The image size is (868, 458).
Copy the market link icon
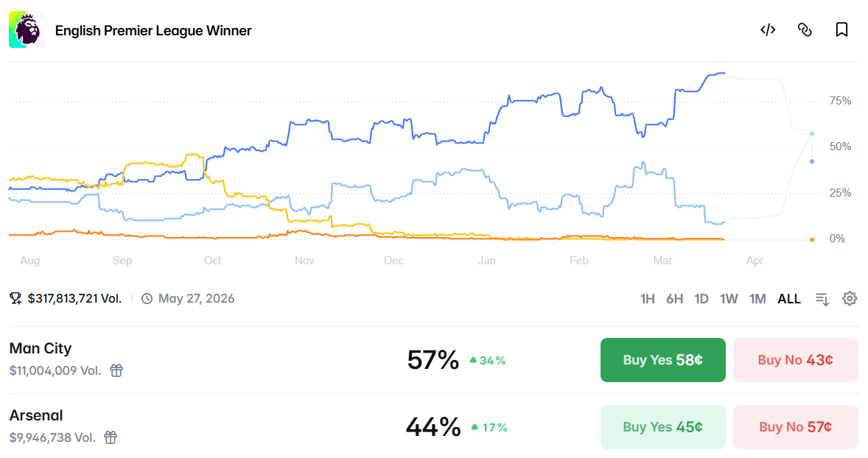[x=805, y=29]
